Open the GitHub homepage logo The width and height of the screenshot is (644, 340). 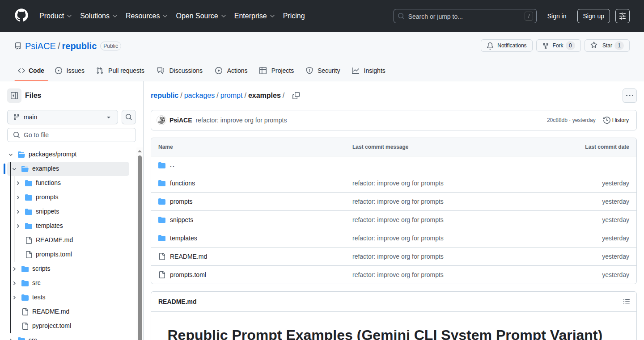[x=21, y=16]
